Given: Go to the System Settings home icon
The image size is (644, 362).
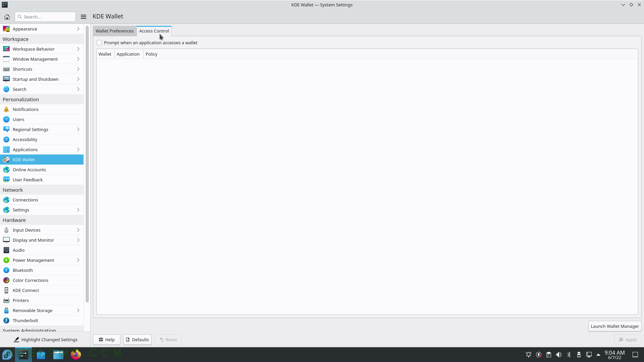Looking at the screenshot, I should click(x=7, y=17).
